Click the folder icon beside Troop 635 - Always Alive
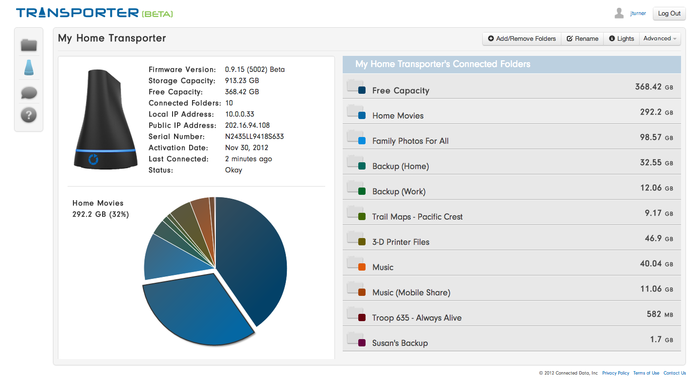Screen dimensions: 700x377 tap(355, 314)
